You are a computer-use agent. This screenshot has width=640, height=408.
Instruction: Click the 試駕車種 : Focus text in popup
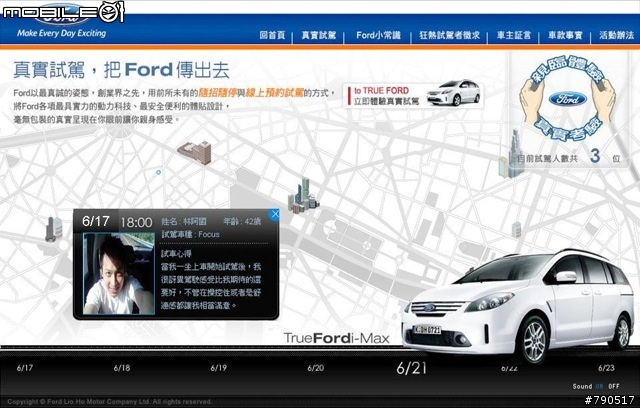click(x=190, y=234)
